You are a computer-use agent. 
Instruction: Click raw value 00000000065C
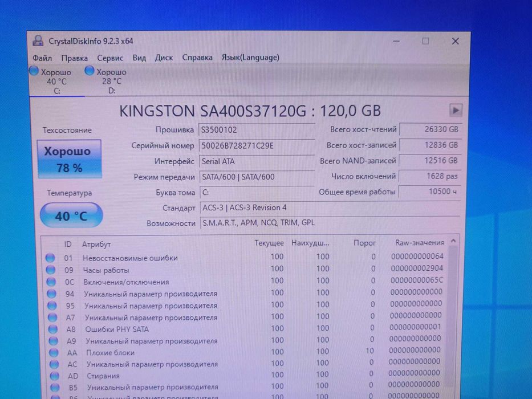click(x=417, y=280)
